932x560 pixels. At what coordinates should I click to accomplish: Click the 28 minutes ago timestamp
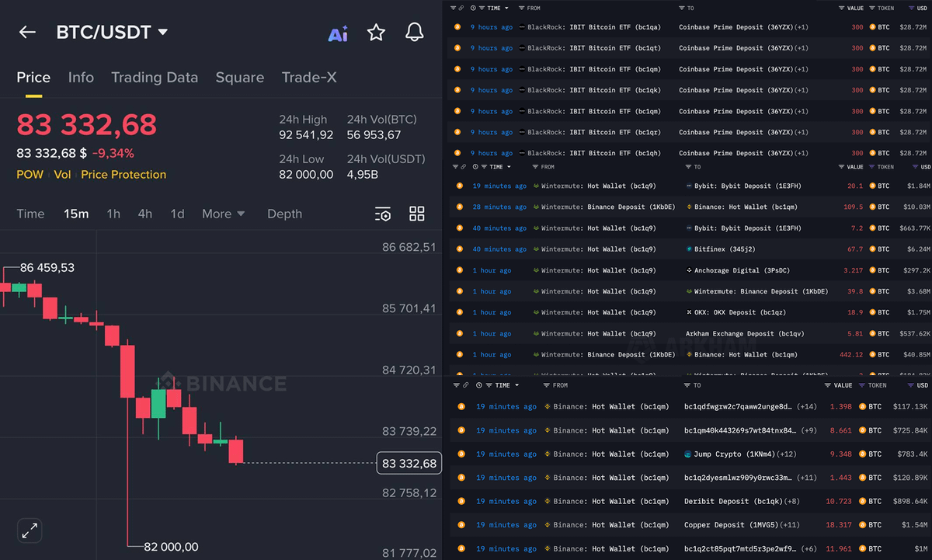pyautogui.click(x=499, y=207)
